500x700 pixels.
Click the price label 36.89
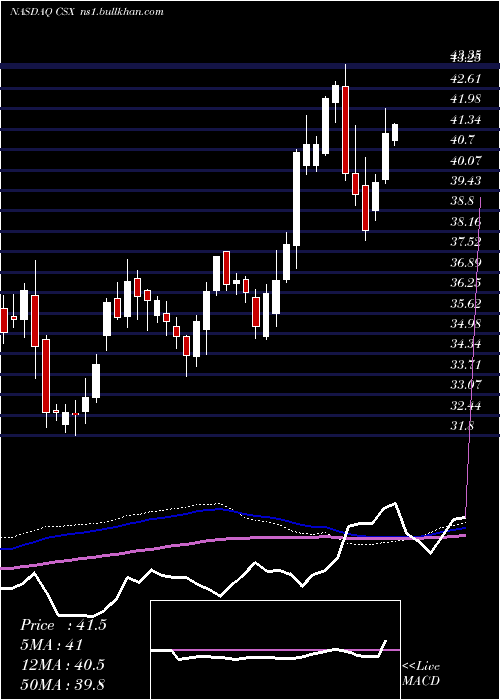466,262
